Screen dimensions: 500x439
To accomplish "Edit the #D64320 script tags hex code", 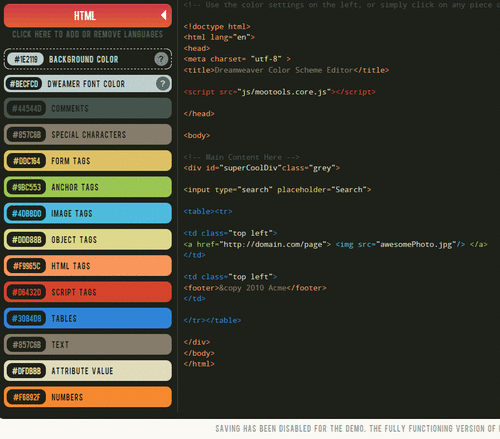I will (x=26, y=292).
